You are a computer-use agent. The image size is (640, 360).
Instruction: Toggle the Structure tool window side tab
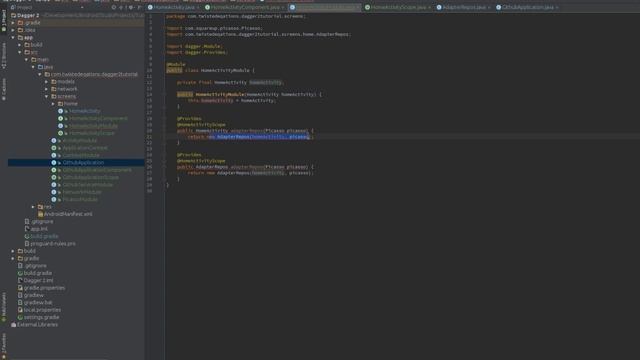(x=4, y=55)
